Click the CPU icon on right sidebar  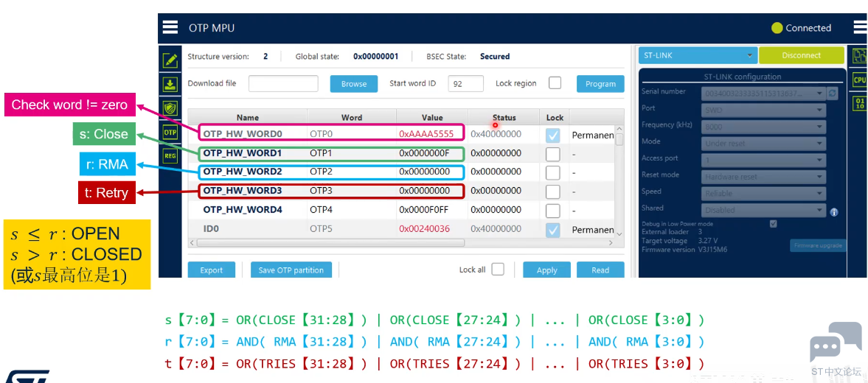pos(859,80)
